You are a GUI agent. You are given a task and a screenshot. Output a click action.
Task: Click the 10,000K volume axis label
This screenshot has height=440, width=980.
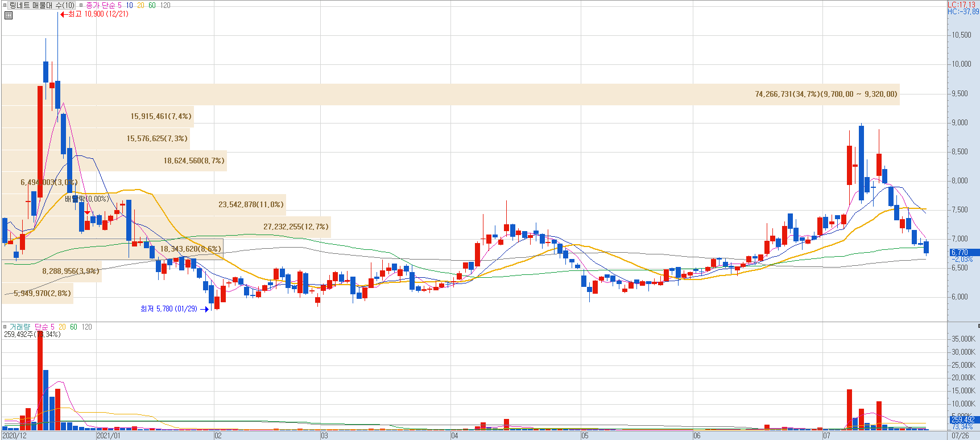pyautogui.click(x=963, y=404)
